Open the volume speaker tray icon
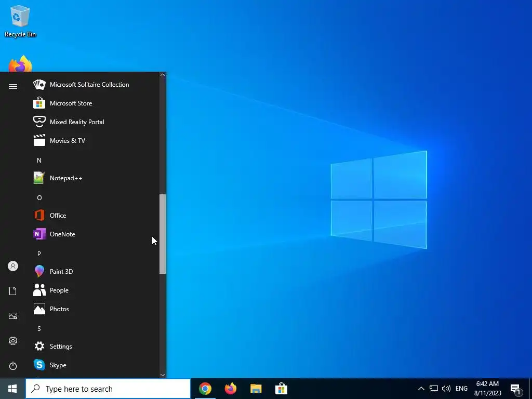Screen dimensions: 532x399 coord(446,389)
